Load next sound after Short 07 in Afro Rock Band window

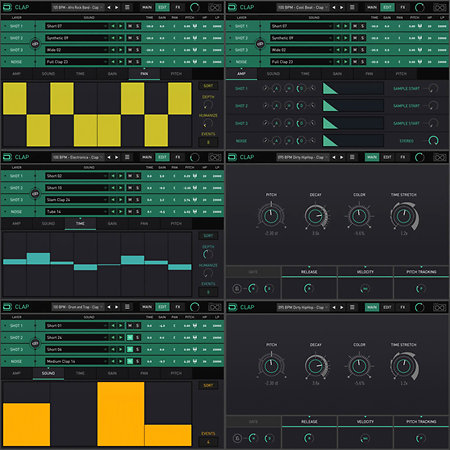[120, 26]
